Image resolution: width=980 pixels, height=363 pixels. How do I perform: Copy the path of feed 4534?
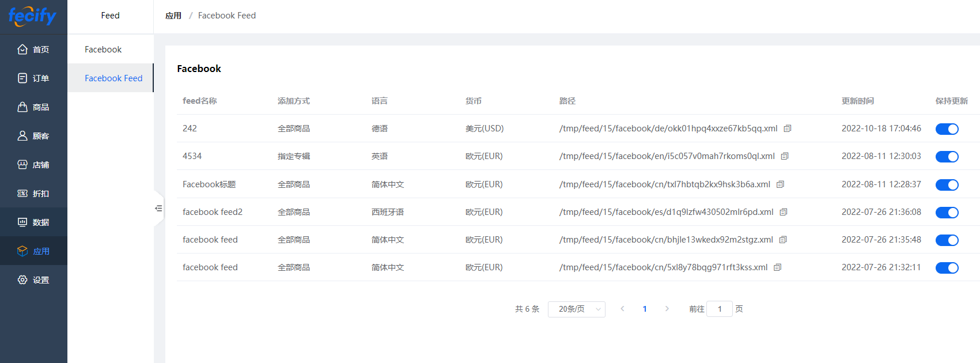click(785, 156)
